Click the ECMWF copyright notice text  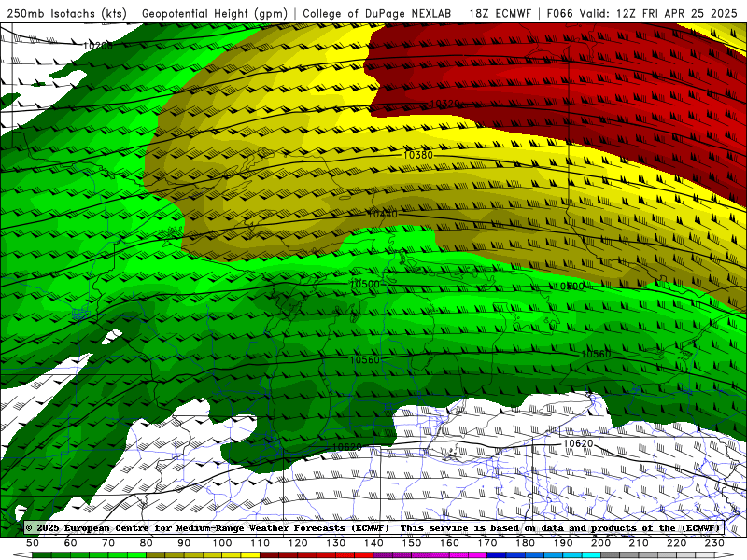point(373,528)
